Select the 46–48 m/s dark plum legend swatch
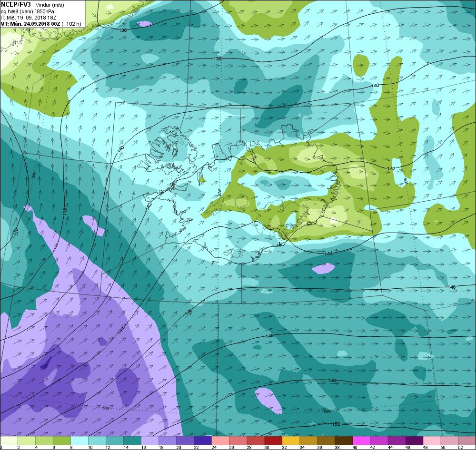The height and width of the screenshot is (450, 476). click(x=414, y=440)
